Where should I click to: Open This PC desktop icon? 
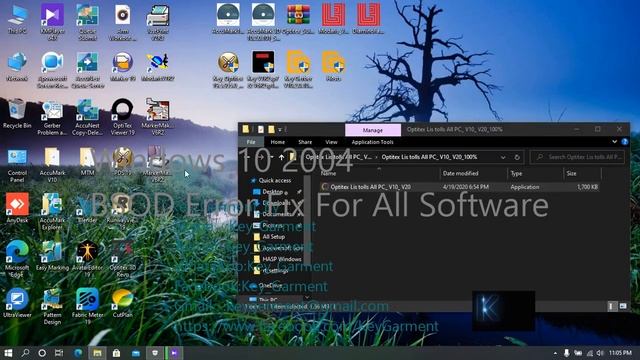point(17,20)
